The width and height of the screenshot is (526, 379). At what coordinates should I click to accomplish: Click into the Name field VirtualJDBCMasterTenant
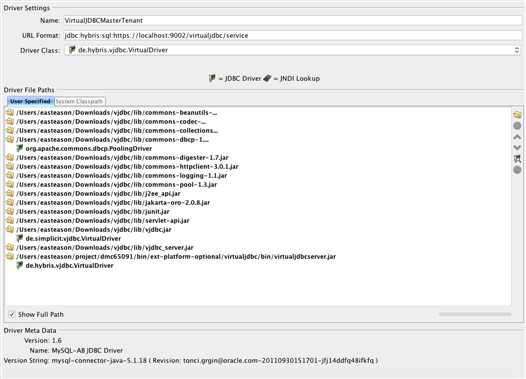pyautogui.click(x=292, y=20)
